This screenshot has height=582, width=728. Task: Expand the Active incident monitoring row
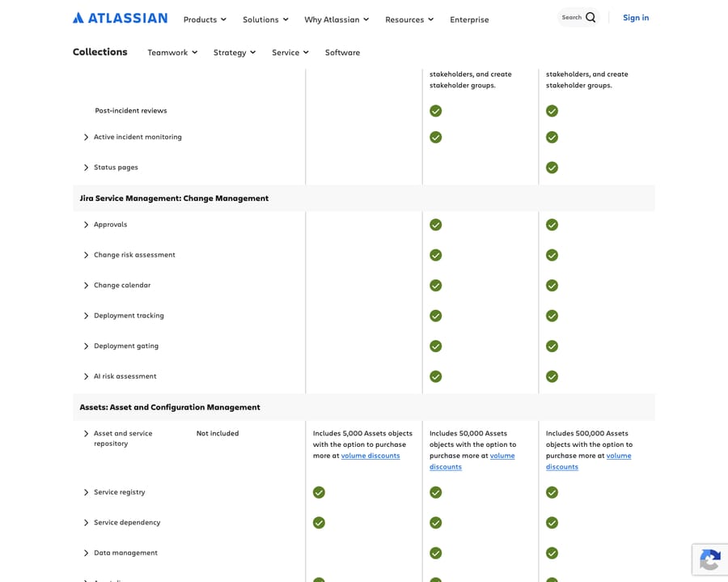point(86,137)
